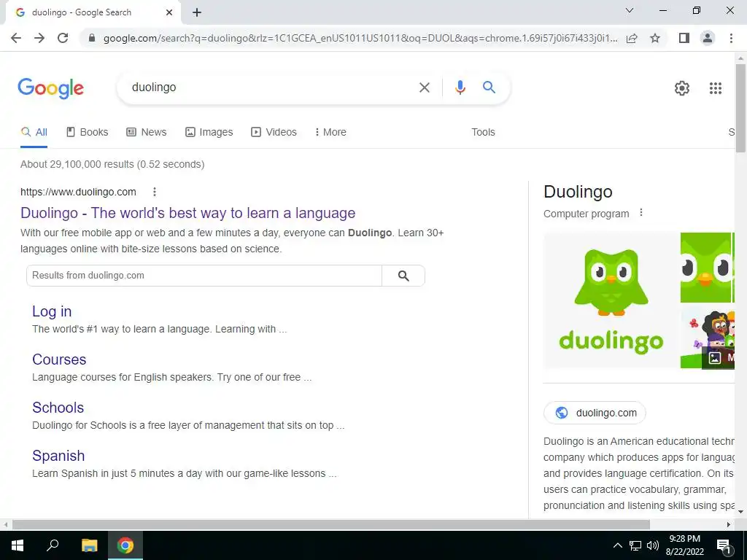The image size is (747, 560).
Task: Select the All results tab
Action: point(34,133)
